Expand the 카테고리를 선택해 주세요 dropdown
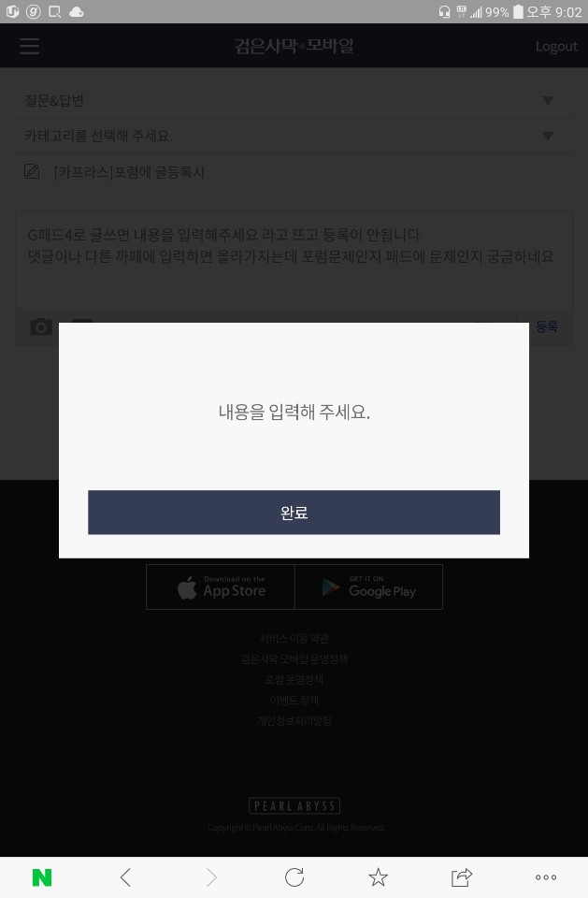The width and height of the screenshot is (588, 898). pyautogui.click(x=294, y=136)
